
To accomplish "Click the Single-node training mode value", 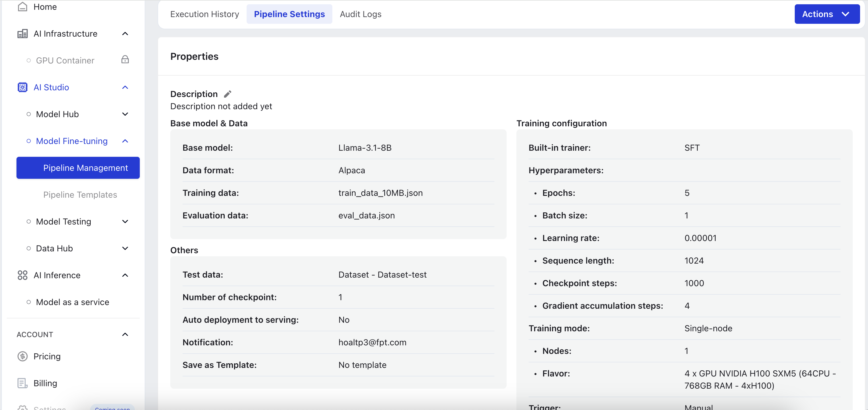I will click(708, 329).
